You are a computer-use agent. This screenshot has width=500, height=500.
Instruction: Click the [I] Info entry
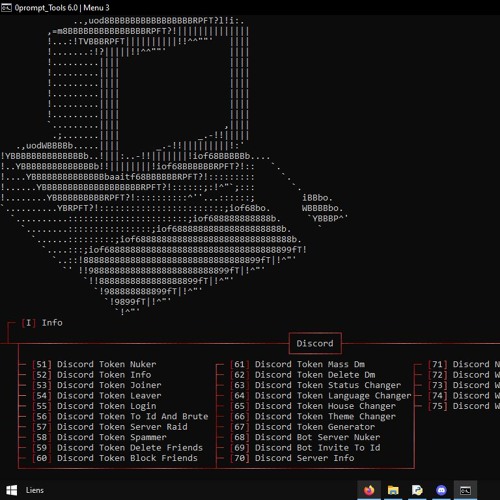(42, 323)
